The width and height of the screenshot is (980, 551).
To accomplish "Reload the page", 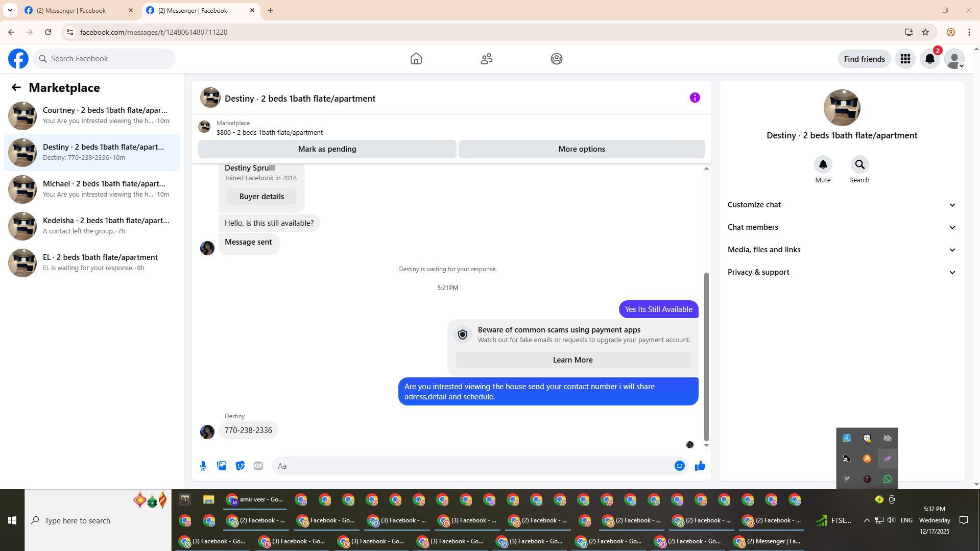I will pyautogui.click(x=48, y=32).
